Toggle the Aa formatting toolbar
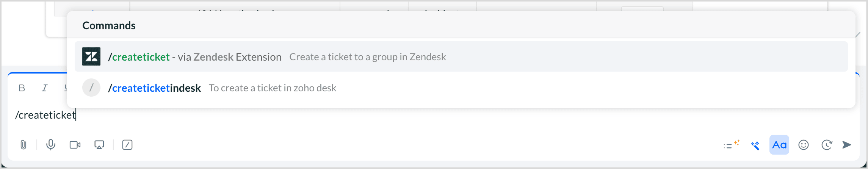Image resolution: width=868 pixels, height=169 pixels. click(779, 145)
